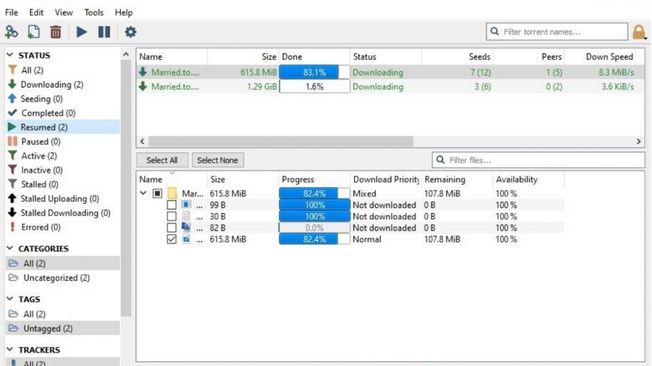The image size is (652, 366).
Task: Sort files by Remaining column header
Action: [x=457, y=180]
